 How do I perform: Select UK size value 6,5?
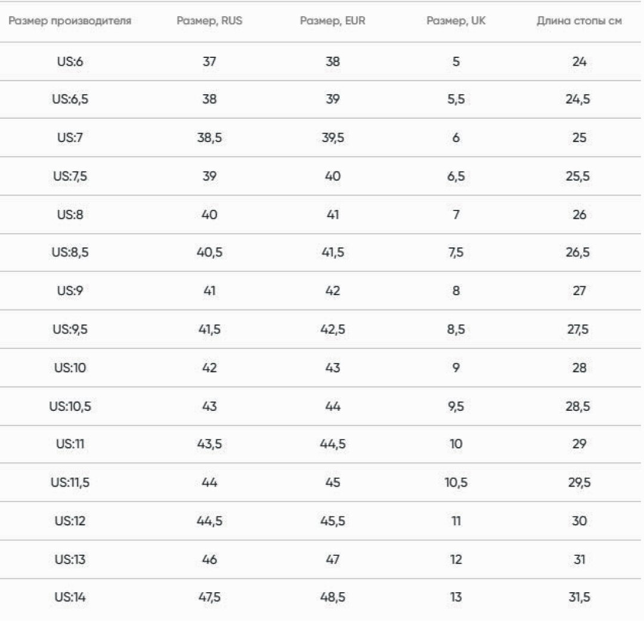(x=456, y=177)
